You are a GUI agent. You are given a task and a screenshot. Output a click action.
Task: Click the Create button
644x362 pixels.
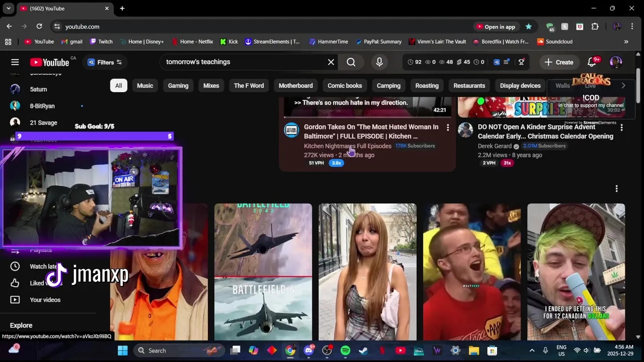(x=558, y=62)
